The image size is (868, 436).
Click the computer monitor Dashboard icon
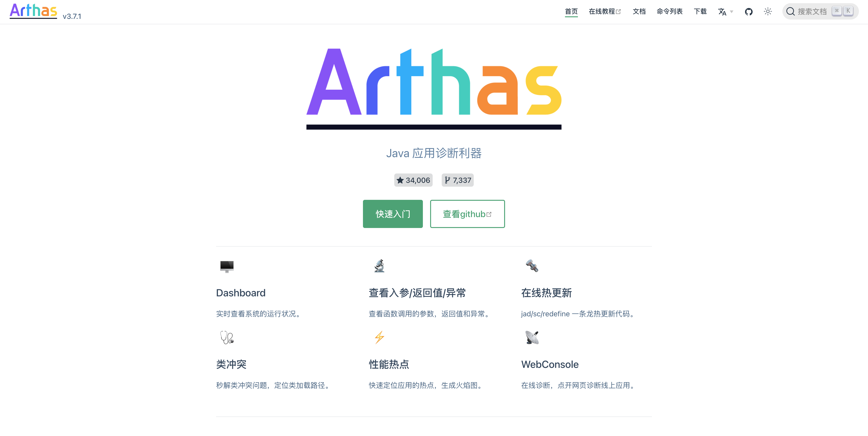tap(227, 266)
